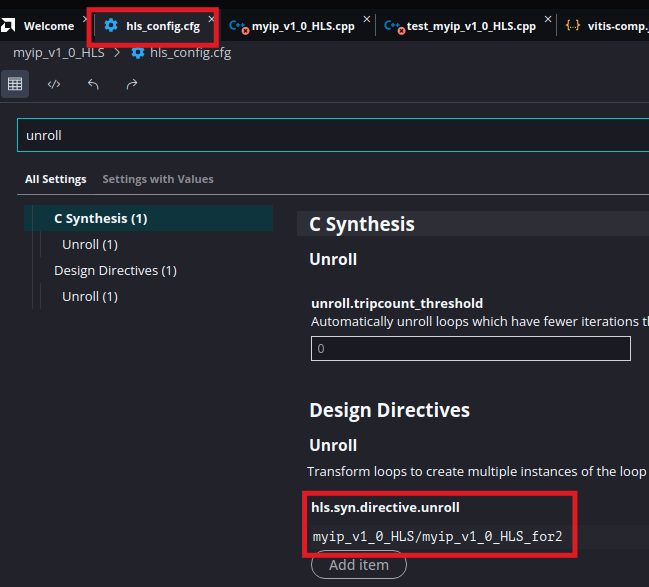Image resolution: width=649 pixels, height=587 pixels.
Task: Switch to table settings view icon
Action: (15, 84)
